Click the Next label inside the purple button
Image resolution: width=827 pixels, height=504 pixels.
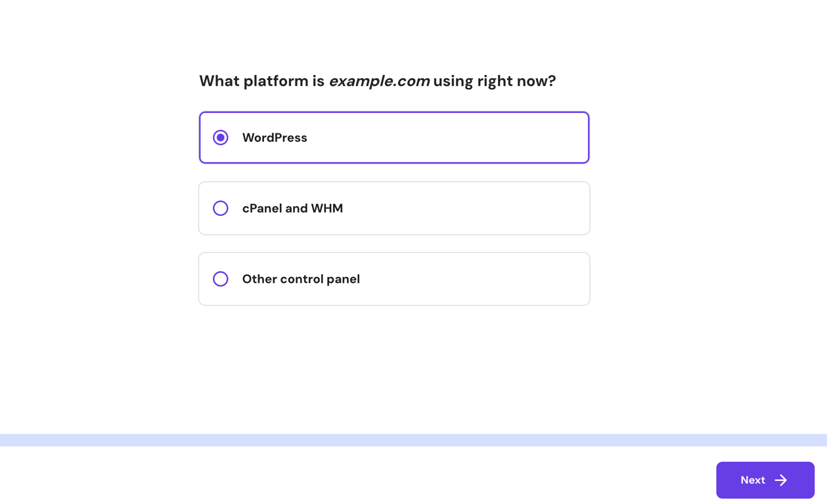752,480
